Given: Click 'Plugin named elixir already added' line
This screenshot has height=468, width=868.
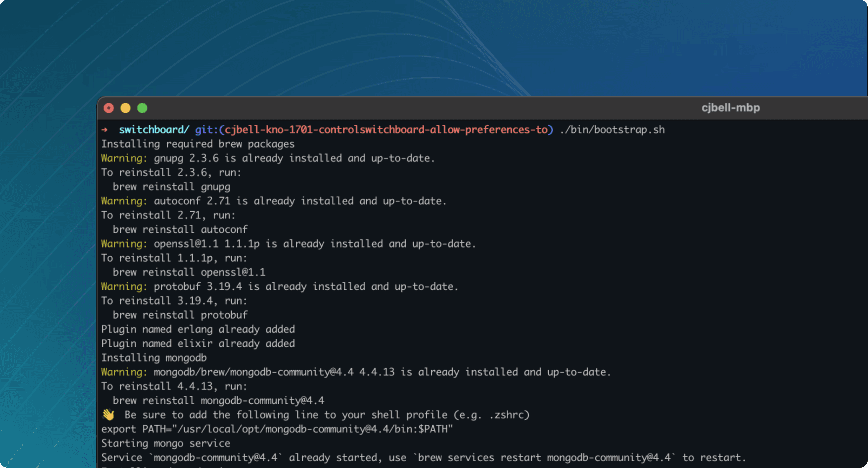Looking at the screenshot, I should 198,343.
